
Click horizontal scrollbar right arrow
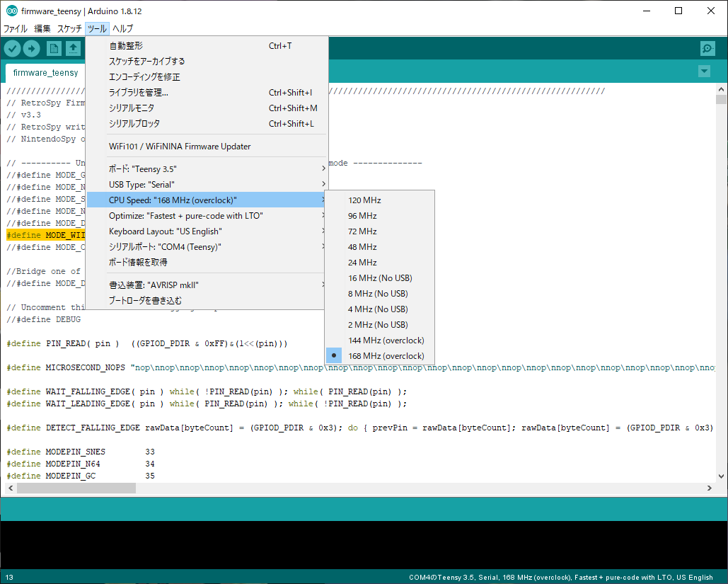[709, 488]
